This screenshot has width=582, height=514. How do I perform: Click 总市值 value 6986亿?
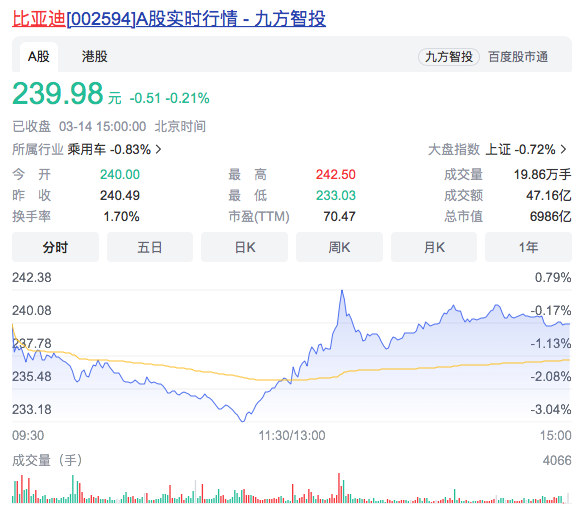click(x=550, y=216)
